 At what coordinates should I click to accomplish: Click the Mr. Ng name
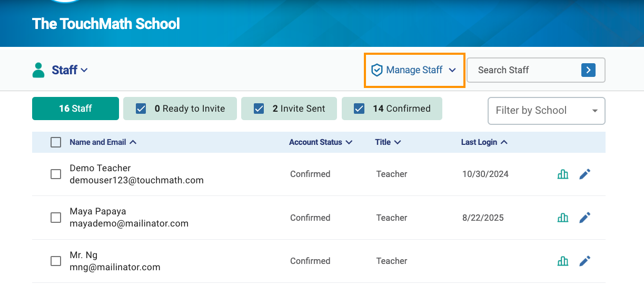coord(84,255)
